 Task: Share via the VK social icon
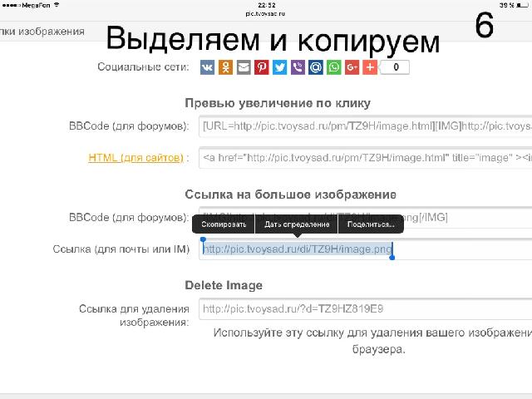207,67
